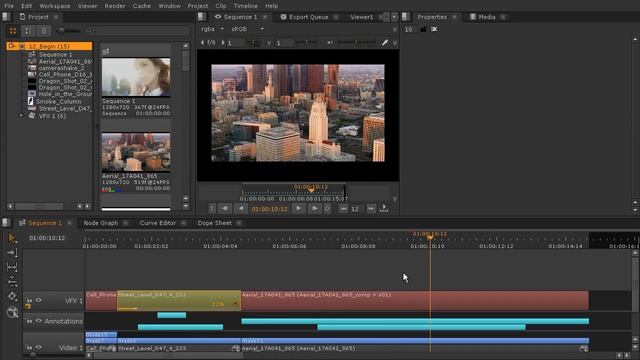Hide the Annotations track eye toggle
Viewport: 640px width, 360px height.
(x=38, y=321)
